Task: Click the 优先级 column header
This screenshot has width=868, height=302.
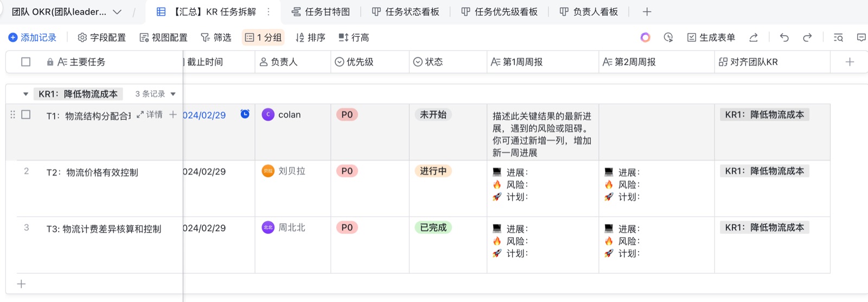Action: pyautogui.click(x=370, y=62)
